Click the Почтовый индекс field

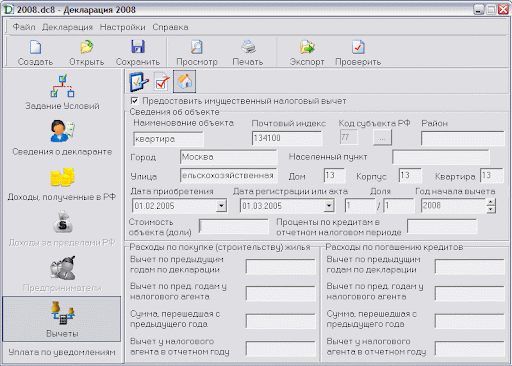click(x=287, y=138)
